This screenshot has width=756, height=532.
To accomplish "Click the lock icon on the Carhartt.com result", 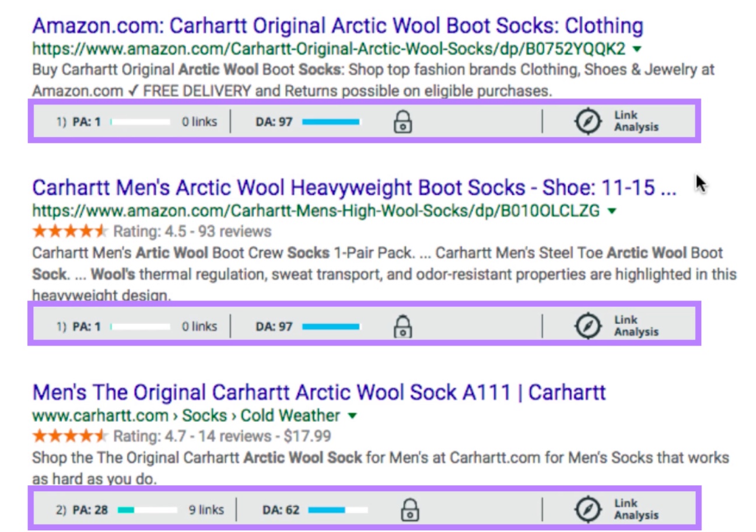I will click(411, 509).
